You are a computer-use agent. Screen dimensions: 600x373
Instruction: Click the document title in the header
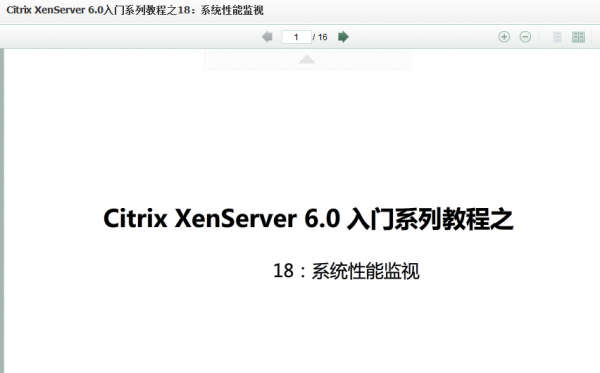[x=135, y=10]
